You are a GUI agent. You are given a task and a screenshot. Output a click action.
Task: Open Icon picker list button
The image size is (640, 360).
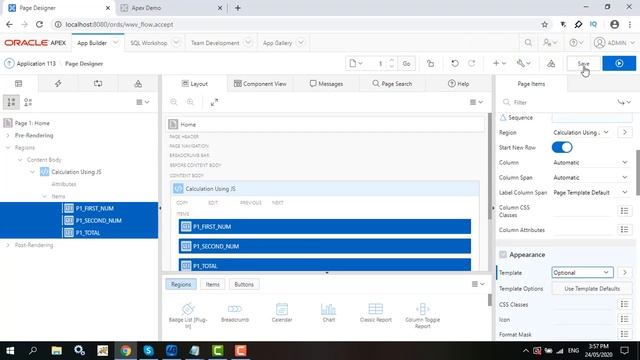tap(624, 319)
